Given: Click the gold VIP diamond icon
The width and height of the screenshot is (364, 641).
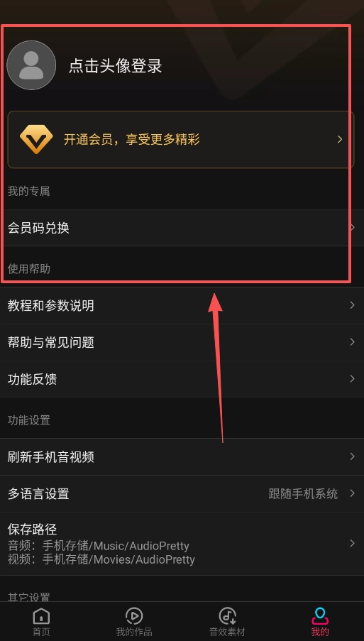Looking at the screenshot, I should click(x=36, y=139).
